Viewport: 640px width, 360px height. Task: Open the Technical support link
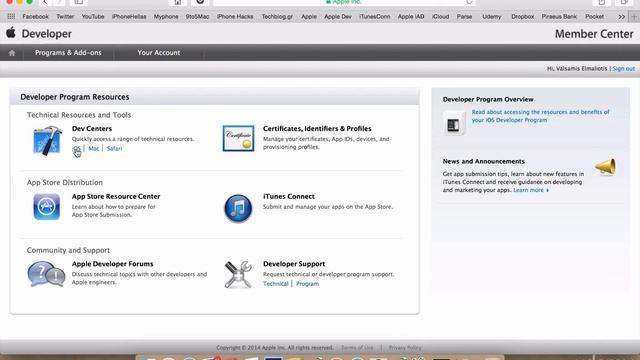tap(276, 284)
